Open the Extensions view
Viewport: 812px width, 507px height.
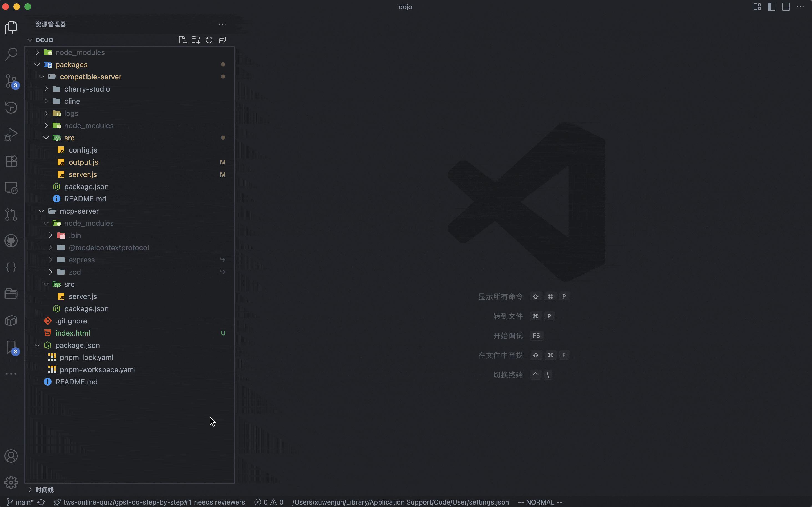(11, 161)
